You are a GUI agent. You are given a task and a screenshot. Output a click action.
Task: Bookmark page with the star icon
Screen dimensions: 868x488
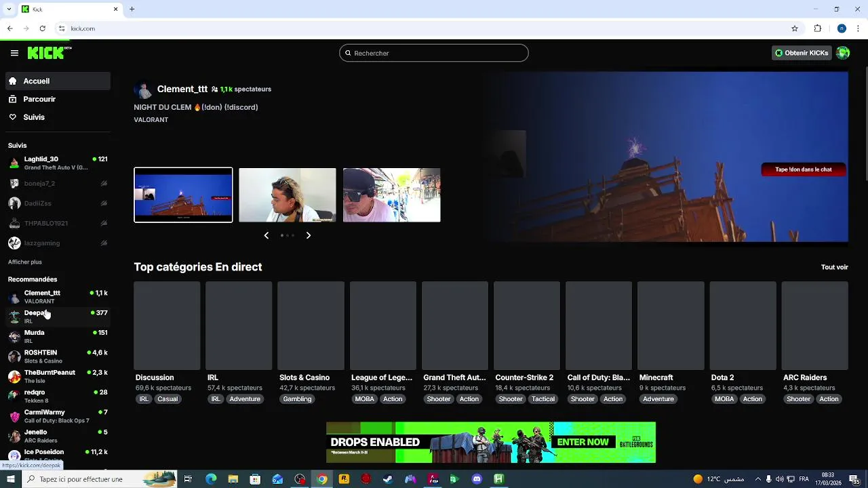coord(795,28)
